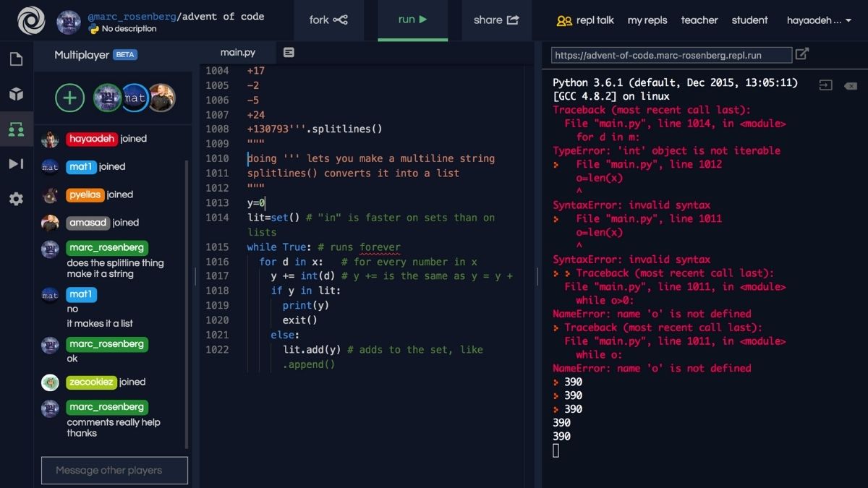Viewport: 868px width, 488px height.
Task: Share the repl
Action: pyautogui.click(x=495, y=20)
